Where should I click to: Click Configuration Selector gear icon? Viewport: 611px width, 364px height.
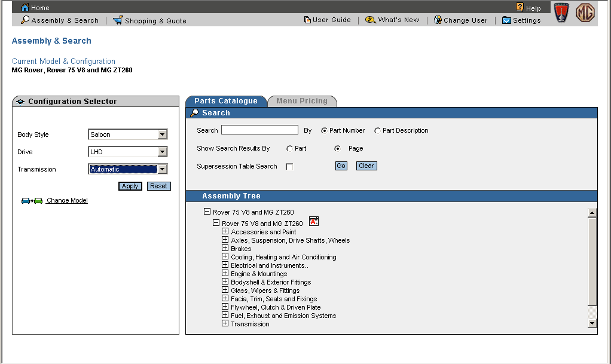[x=20, y=102]
